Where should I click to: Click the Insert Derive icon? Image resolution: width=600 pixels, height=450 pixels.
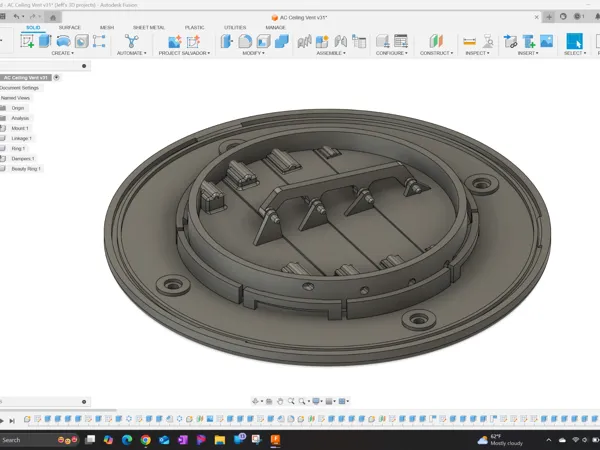pos(510,41)
